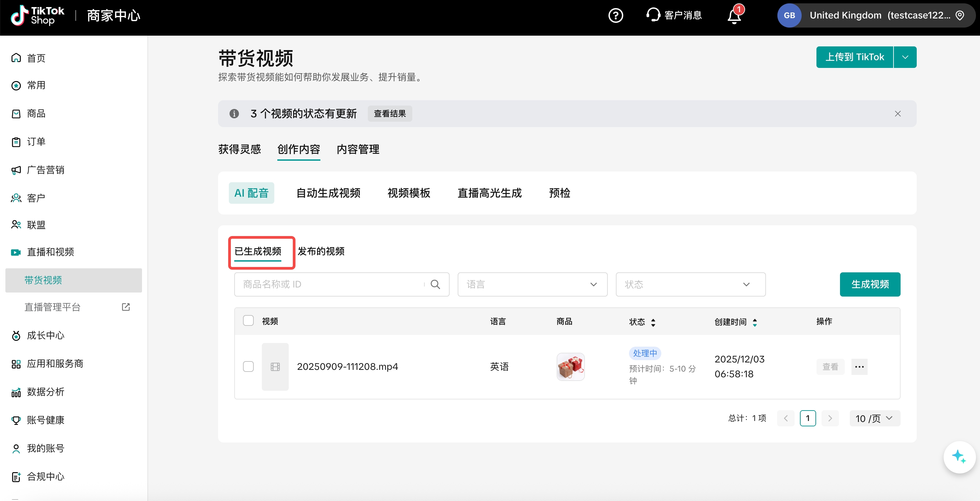Dismiss the video status update banner
Screen dimensions: 980x501
coord(898,114)
